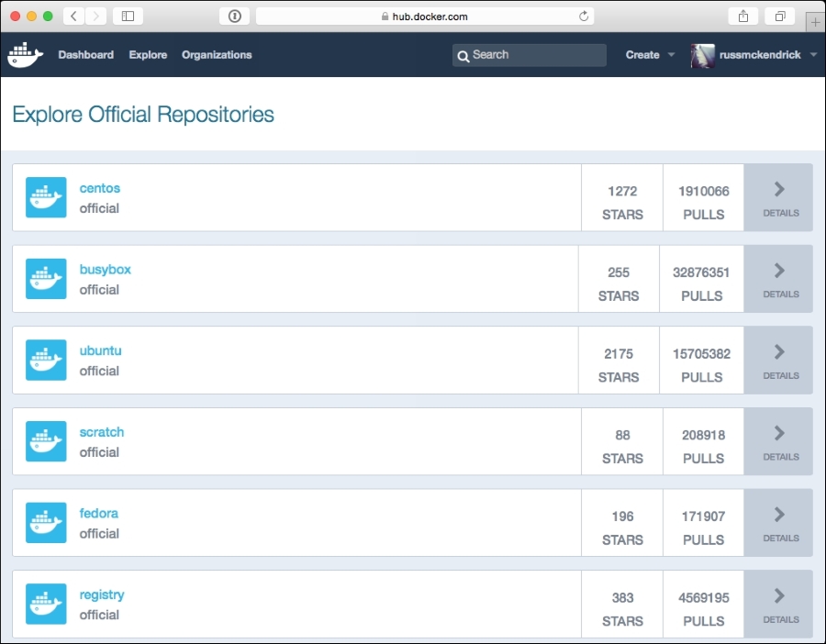The height and width of the screenshot is (644, 826).
Task: Click the Docker whale logo in the navbar
Action: (x=26, y=55)
